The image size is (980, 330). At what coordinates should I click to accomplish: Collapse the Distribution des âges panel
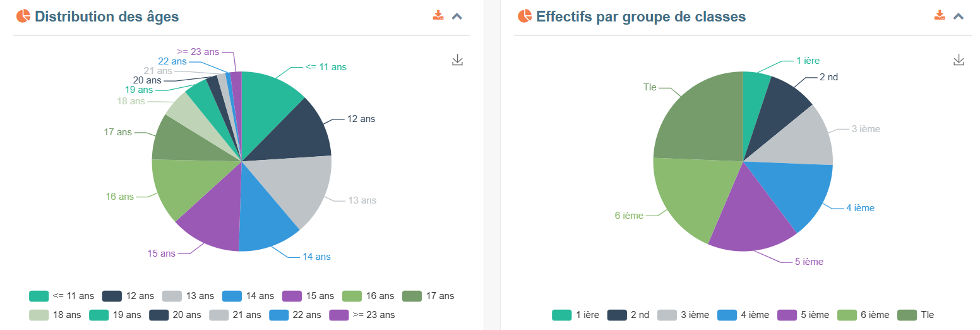(457, 16)
